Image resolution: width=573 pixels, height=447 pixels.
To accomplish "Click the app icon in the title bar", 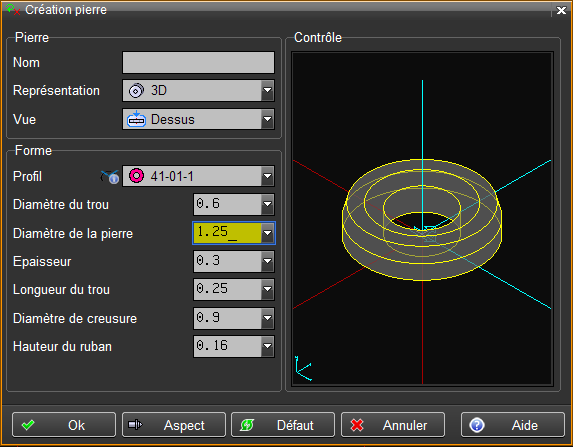I will 13,10.
